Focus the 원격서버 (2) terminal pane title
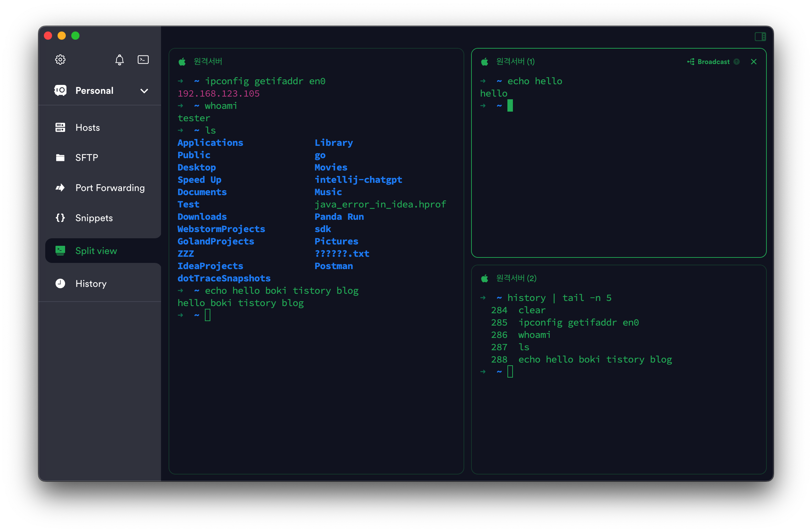Viewport: 812px width, 532px height. tap(516, 278)
